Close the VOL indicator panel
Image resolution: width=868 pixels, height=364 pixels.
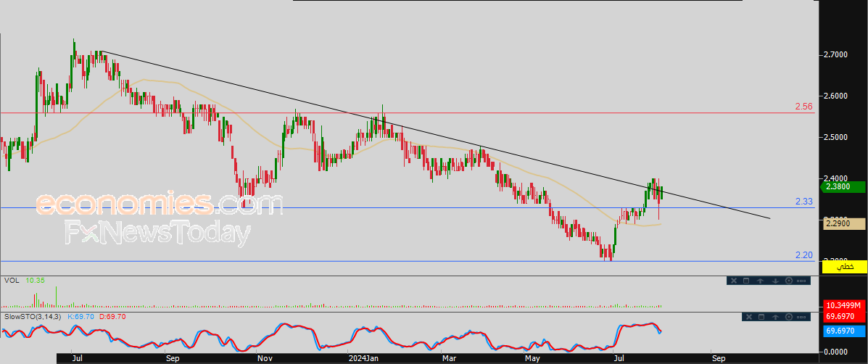coord(733,281)
